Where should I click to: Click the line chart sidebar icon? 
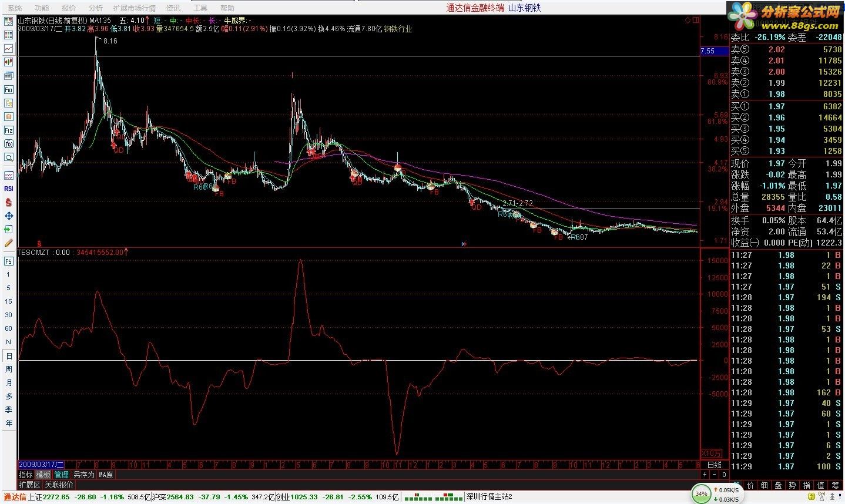[x=9, y=49]
